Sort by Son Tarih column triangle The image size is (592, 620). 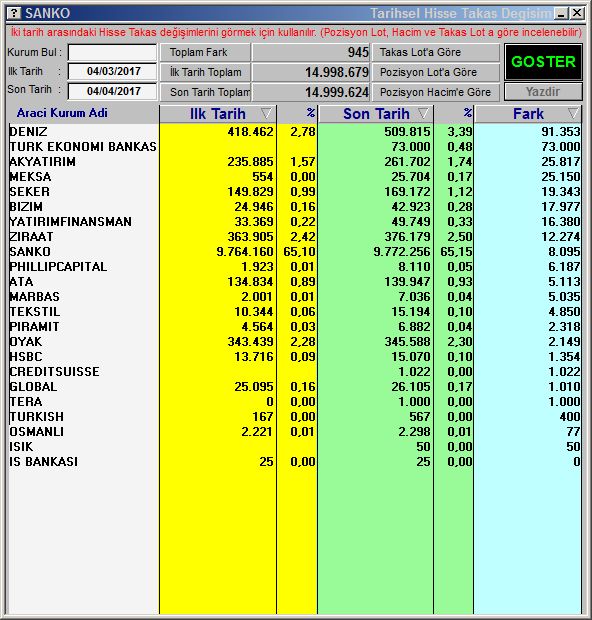click(x=424, y=114)
